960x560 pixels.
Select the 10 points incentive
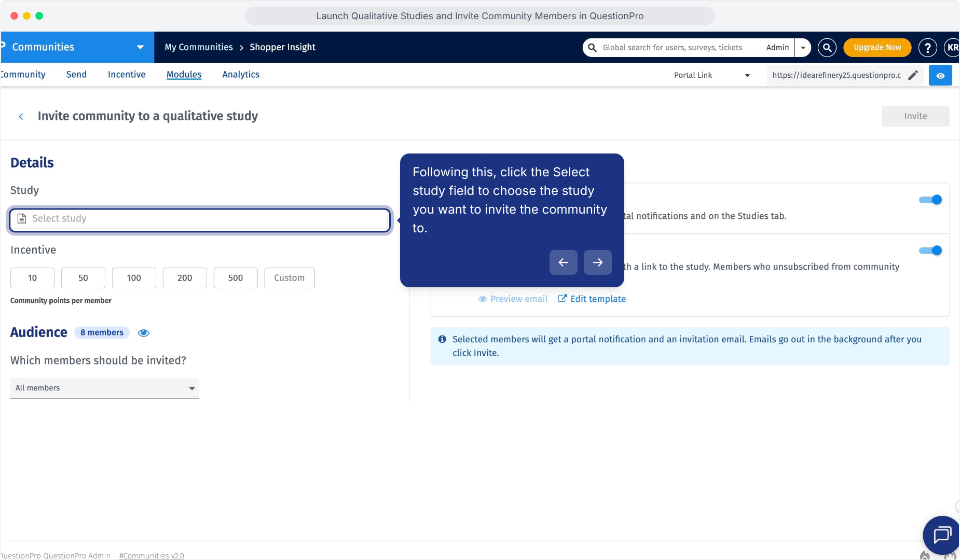(32, 278)
